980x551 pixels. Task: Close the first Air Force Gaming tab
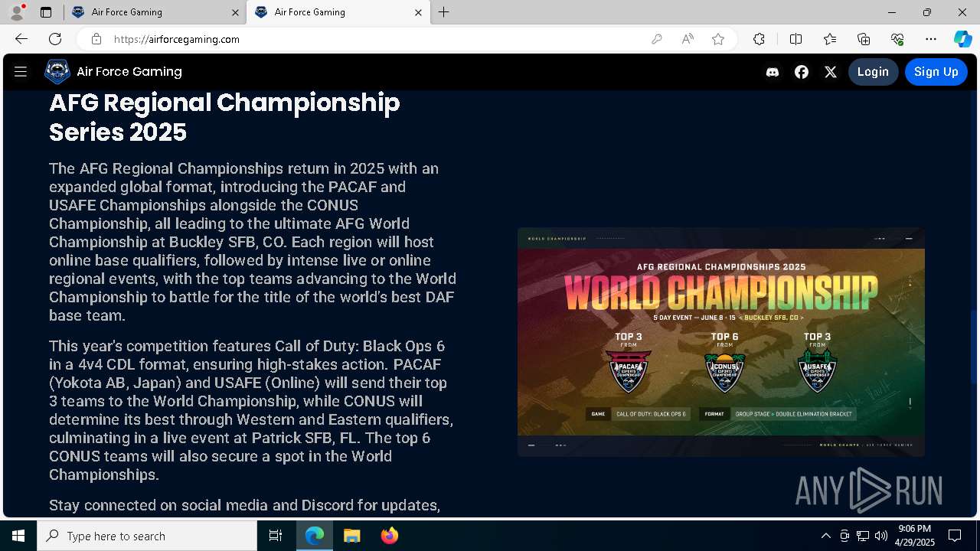pos(235,12)
